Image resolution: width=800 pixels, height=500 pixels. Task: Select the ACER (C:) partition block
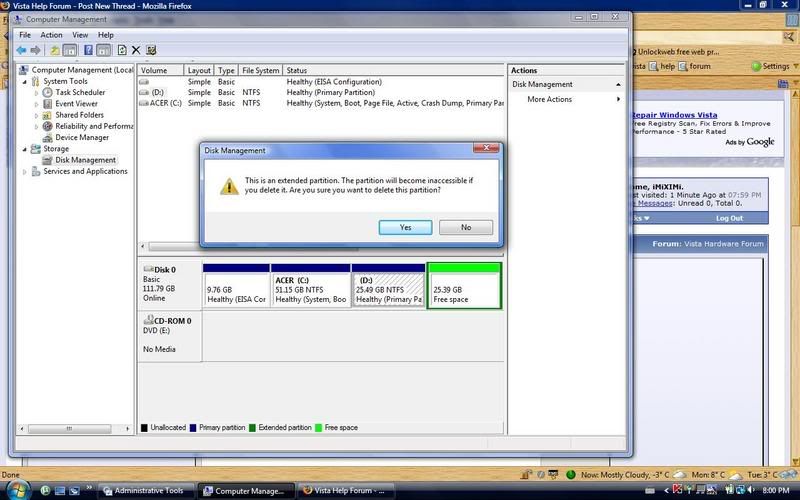pos(310,290)
